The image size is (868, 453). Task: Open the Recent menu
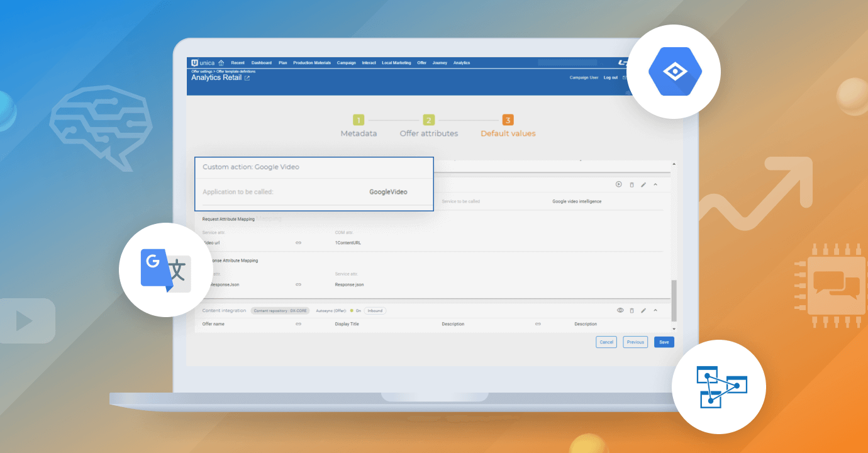point(238,63)
